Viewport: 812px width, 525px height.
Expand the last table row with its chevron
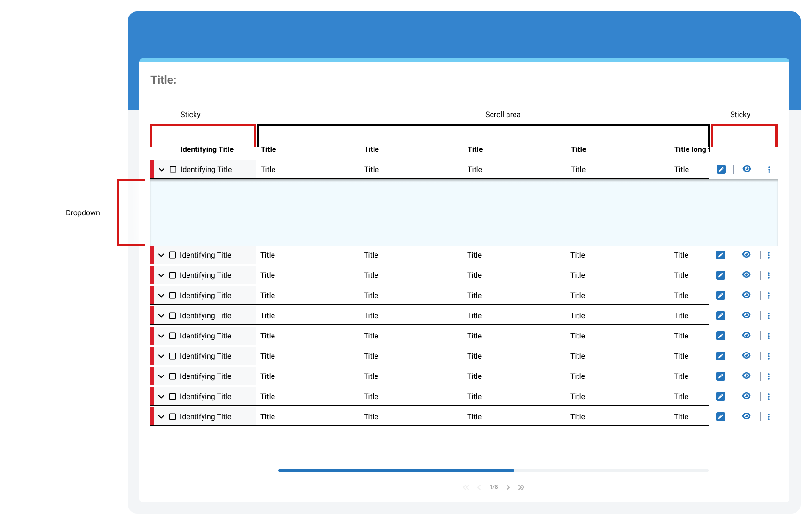point(161,417)
